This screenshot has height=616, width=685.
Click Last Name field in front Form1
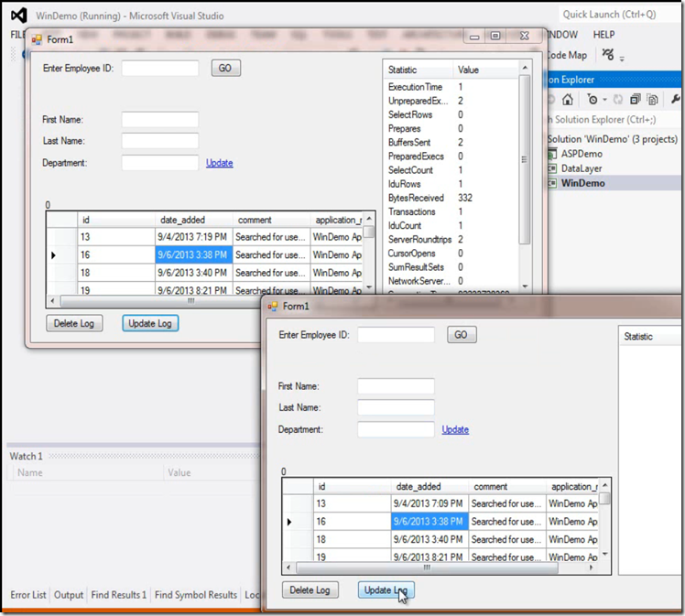[x=396, y=407]
